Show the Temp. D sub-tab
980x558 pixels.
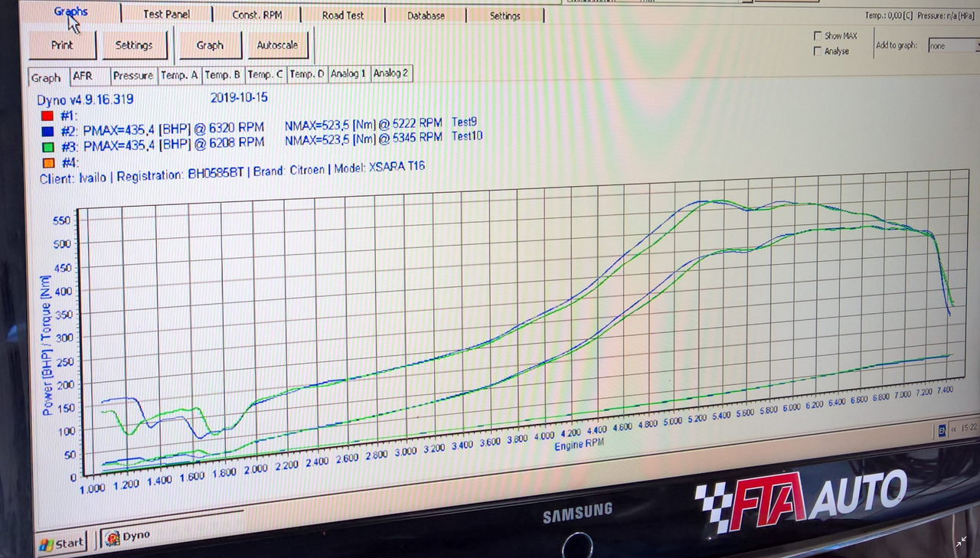[x=307, y=73]
